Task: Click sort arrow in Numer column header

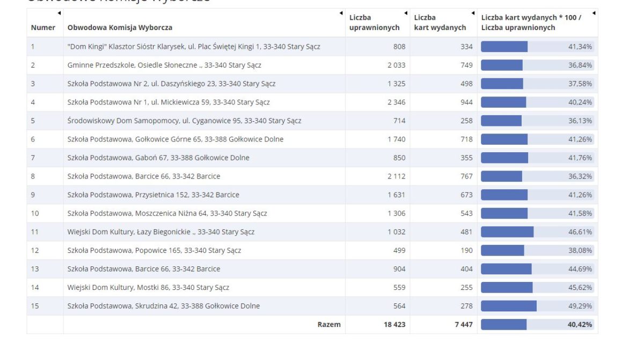Action: click(59, 13)
